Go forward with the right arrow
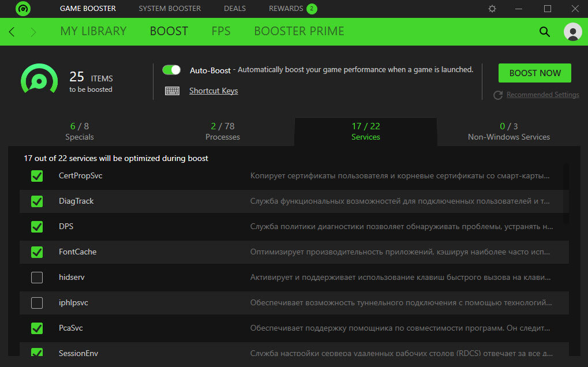The image size is (588, 367). click(x=33, y=32)
